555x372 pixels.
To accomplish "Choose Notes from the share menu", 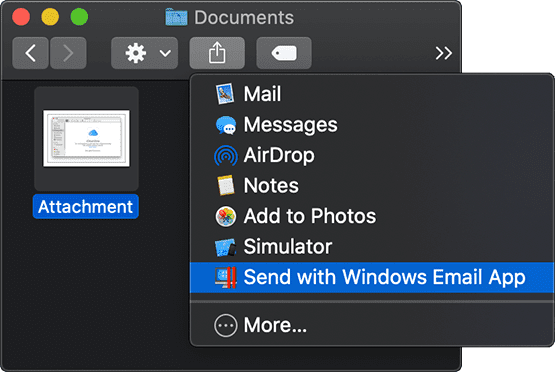I will tap(372, 185).
